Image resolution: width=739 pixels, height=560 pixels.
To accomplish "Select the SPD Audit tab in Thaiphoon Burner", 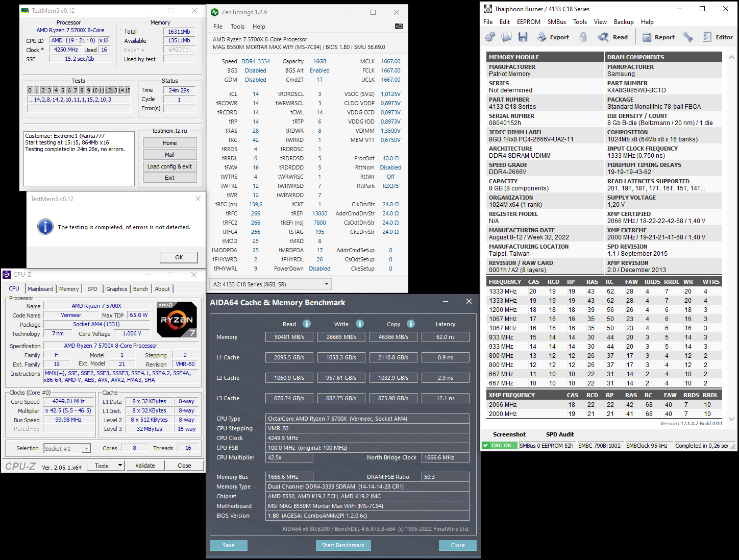I will click(560, 434).
